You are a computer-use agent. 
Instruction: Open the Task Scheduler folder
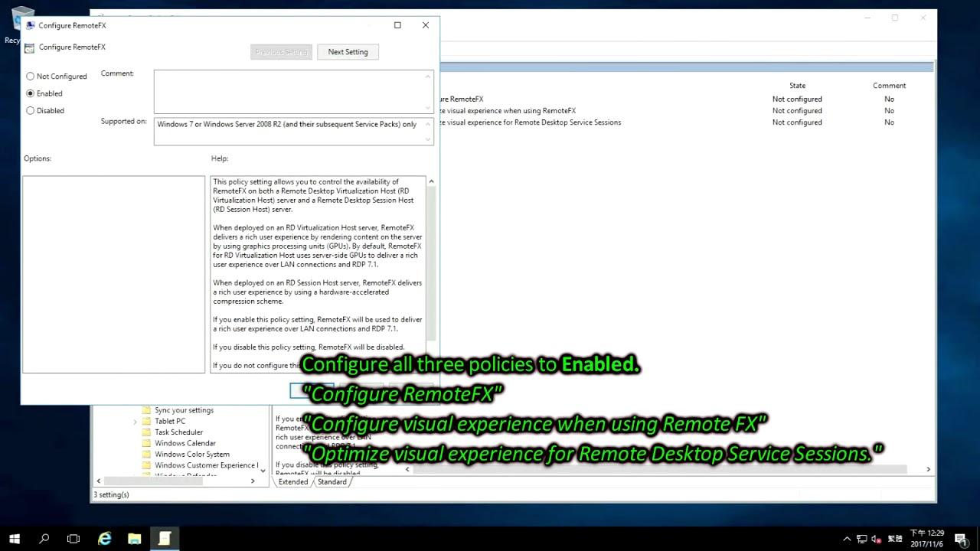point(178,432)
